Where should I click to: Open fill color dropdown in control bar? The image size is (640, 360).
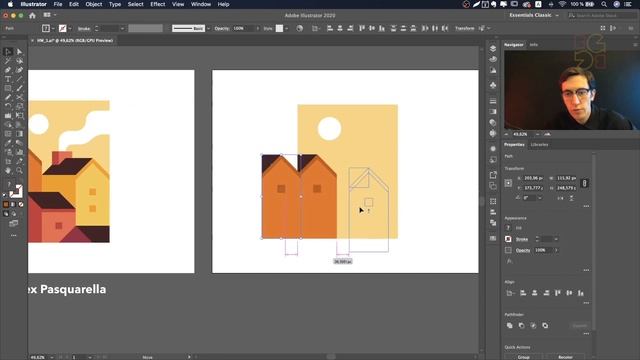(x=53, y=28)
